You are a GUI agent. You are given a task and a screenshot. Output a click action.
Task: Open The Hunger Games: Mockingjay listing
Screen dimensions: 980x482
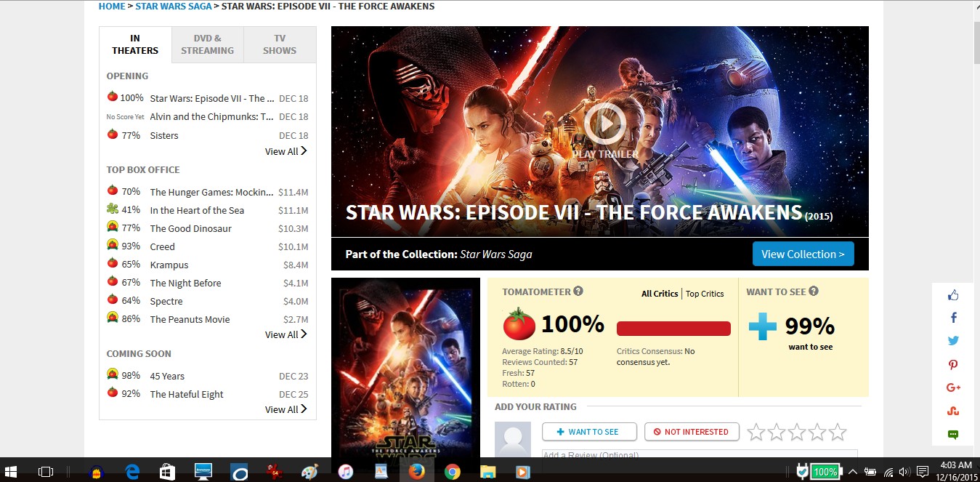tap(212, 192)
